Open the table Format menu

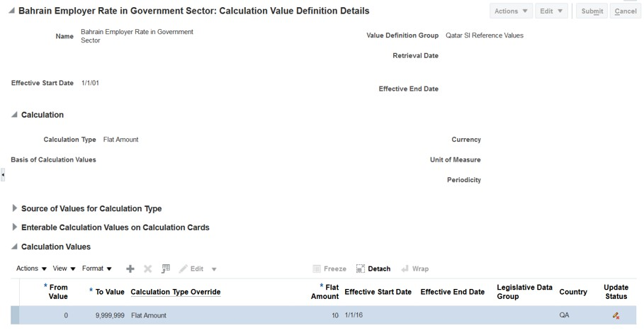click(x=97, y=269)
